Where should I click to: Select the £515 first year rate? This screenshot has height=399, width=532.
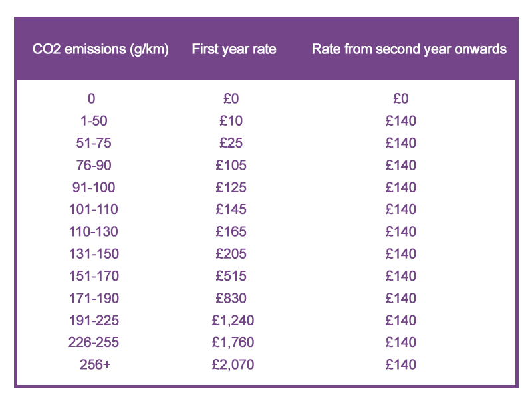coord(231,276)
